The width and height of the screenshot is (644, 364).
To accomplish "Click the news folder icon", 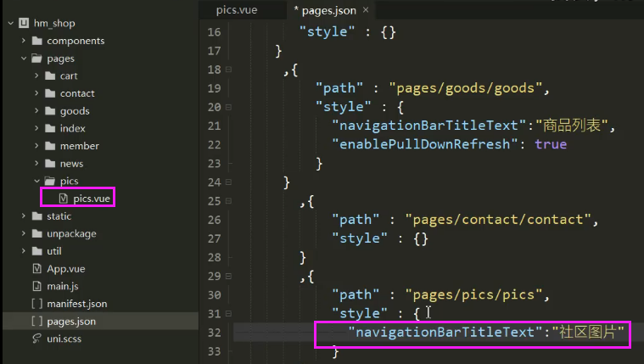I will click(50, 163).
